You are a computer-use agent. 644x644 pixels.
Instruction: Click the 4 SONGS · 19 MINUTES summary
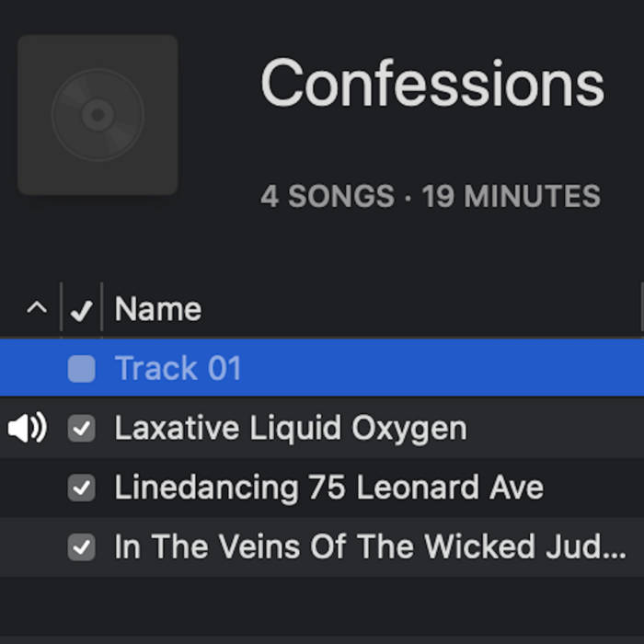coord(430,196)
